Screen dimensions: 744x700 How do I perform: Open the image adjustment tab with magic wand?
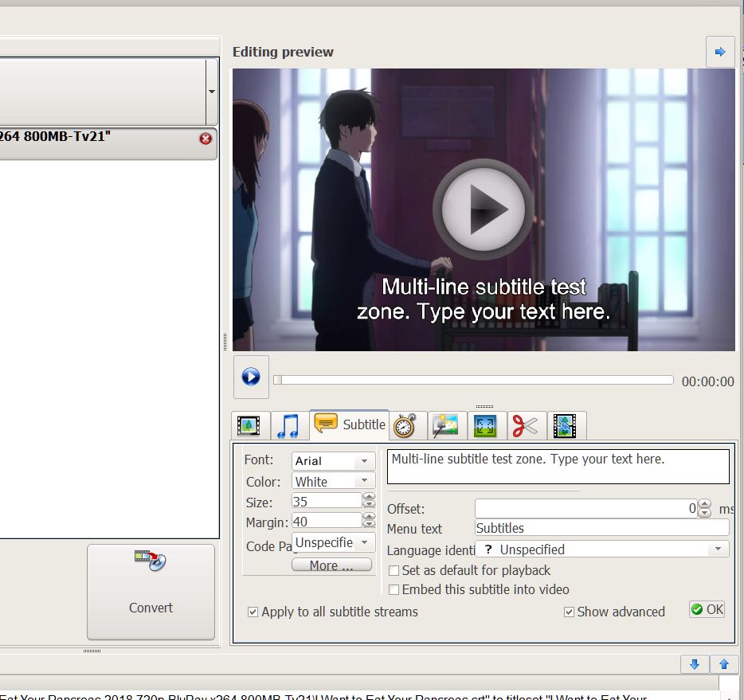pos(446,425)
